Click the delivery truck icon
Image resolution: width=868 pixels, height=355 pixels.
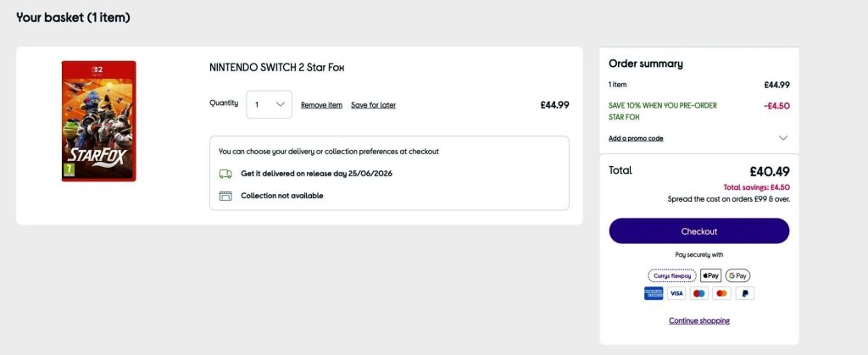tap(225, 174)
